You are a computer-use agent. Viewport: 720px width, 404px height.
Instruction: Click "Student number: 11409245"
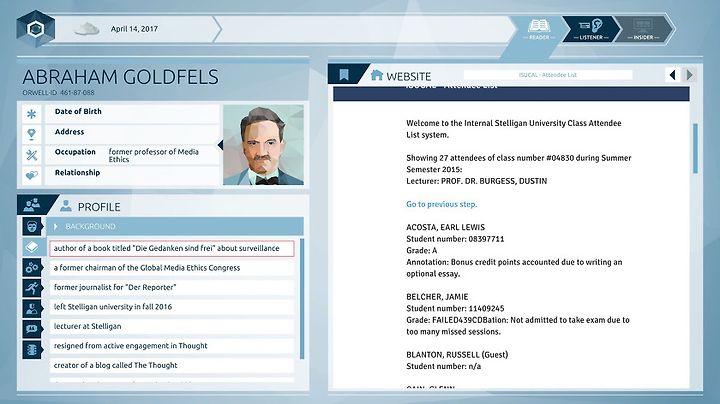pyautogui.click(x=455, y=309)
